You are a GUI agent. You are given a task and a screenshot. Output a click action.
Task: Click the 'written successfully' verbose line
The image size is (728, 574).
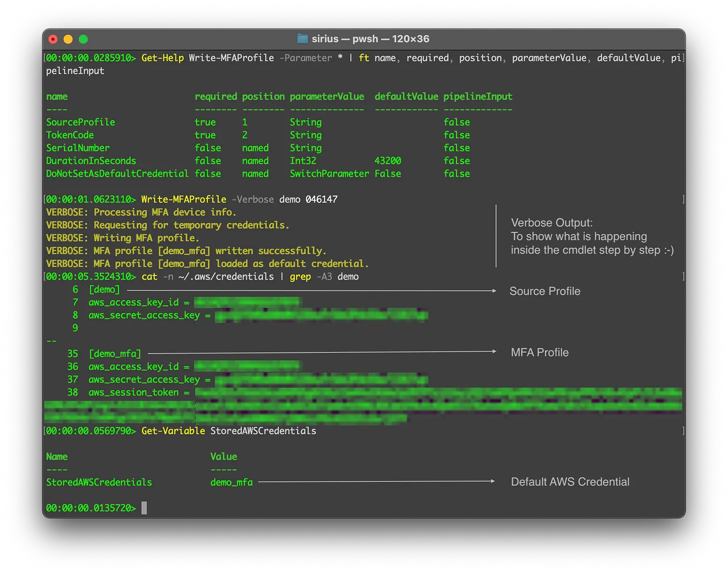pyautogui.click(x=186, y=251)
